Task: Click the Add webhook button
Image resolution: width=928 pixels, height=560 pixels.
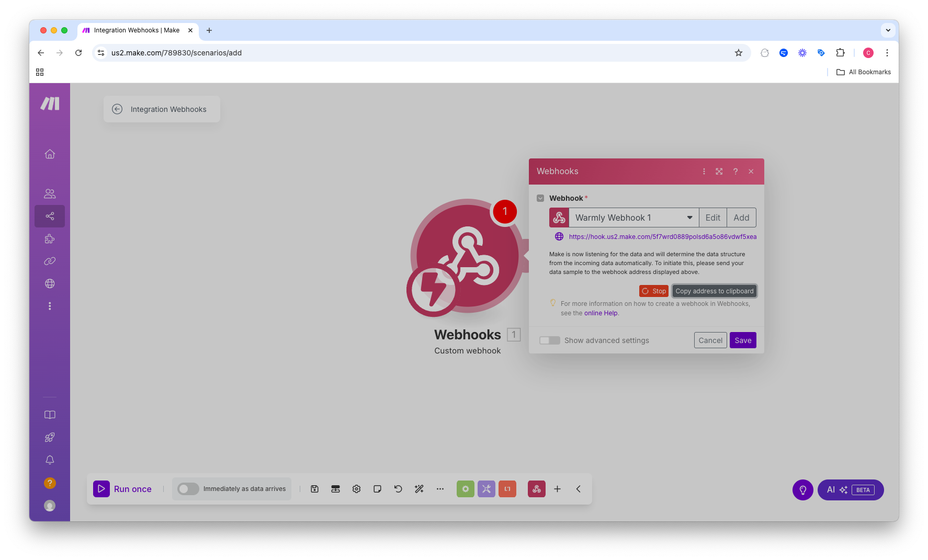Action: (x=741, y=218)
